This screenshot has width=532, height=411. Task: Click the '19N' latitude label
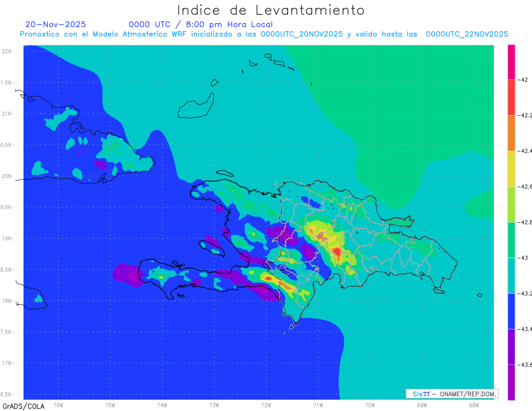tap(7, 238)
